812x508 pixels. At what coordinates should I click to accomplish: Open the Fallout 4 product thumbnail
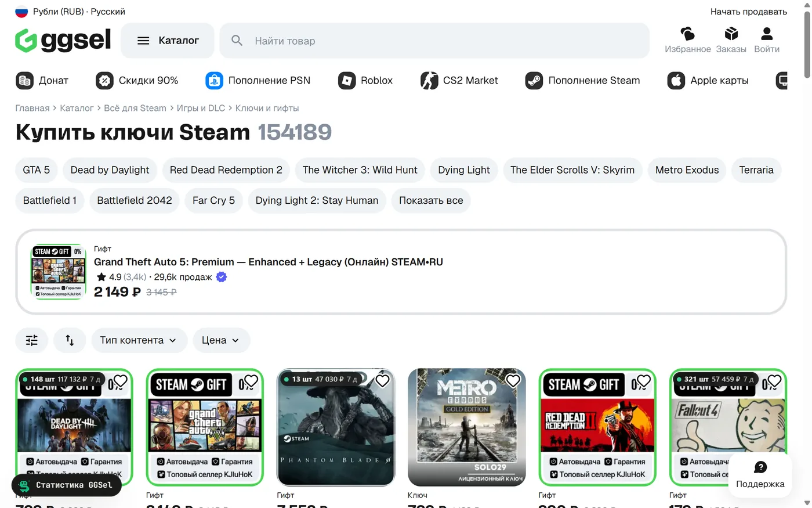click(x=728, y=427)
